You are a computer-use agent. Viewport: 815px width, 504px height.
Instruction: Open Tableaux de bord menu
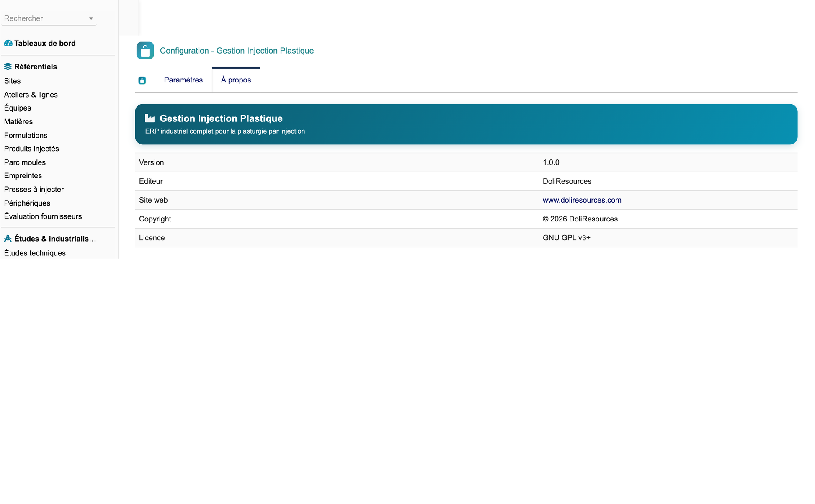[x=45, y=43]
